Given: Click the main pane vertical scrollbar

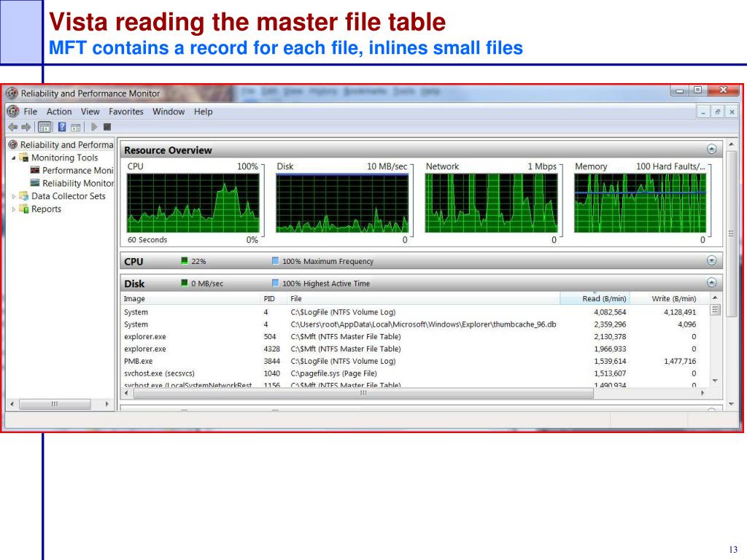Looking at the screenshot, I should 731,233.
